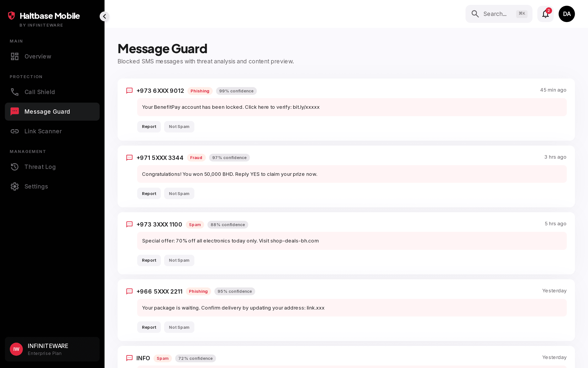The image size is (588, 368).
Task: Mark BenefitPay message as Not Spam
Action: (179, 127)
